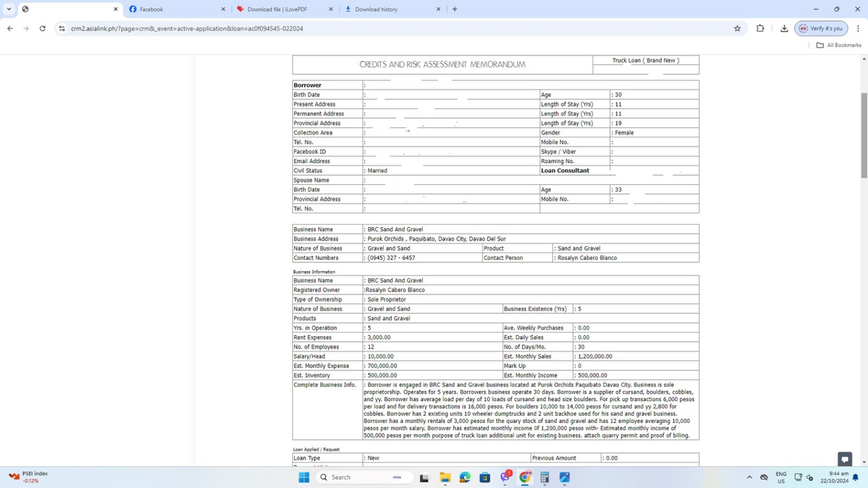868x488 pixels.
Task: Focus the address bar URL
Action: 187,28
